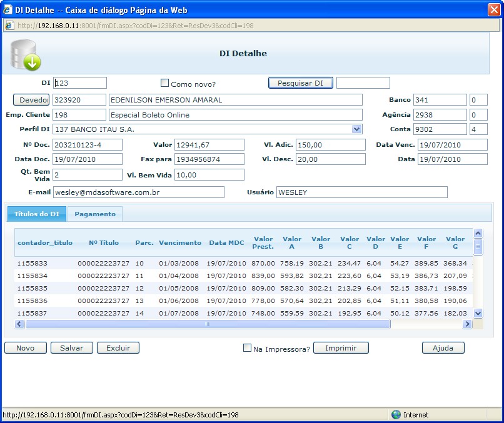
Task: Click the table's vertical scrollbar down arrow
Action: click(x=478, y=313)
